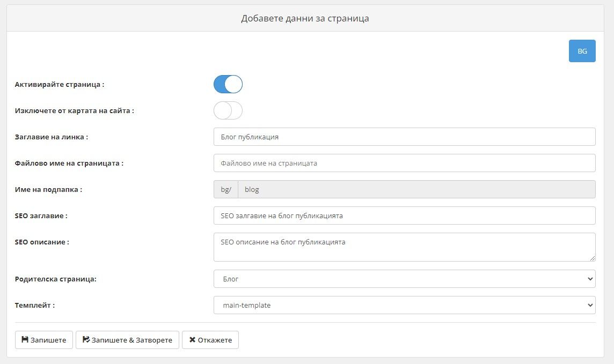Click the Име на подпапка field label
614x364 pixels.
(x=48, y=189)
